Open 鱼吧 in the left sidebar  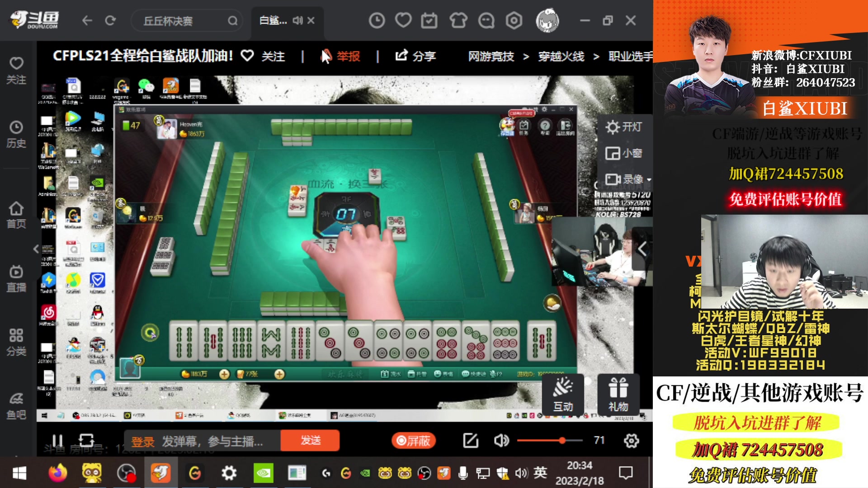16,406
